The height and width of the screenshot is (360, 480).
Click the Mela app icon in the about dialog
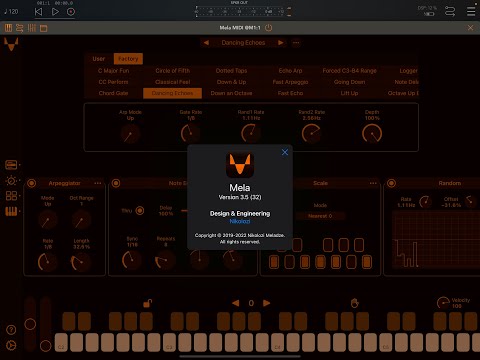pos(240,165)
